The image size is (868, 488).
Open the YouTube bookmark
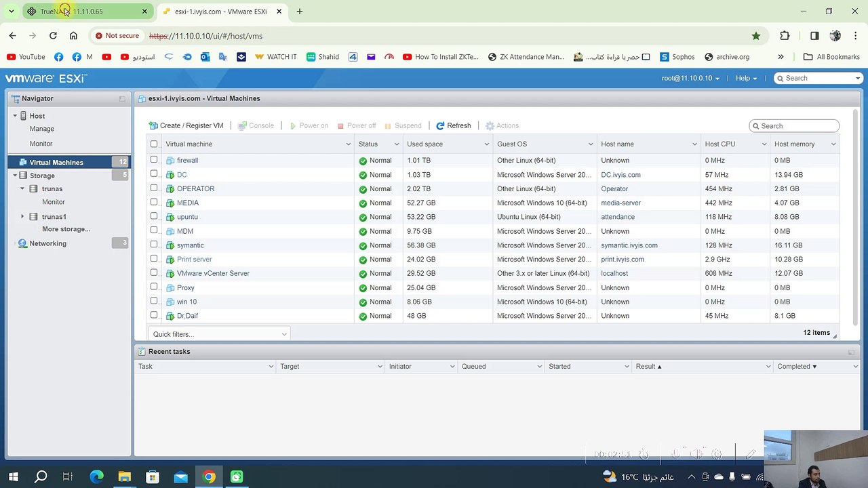[26, 57]
